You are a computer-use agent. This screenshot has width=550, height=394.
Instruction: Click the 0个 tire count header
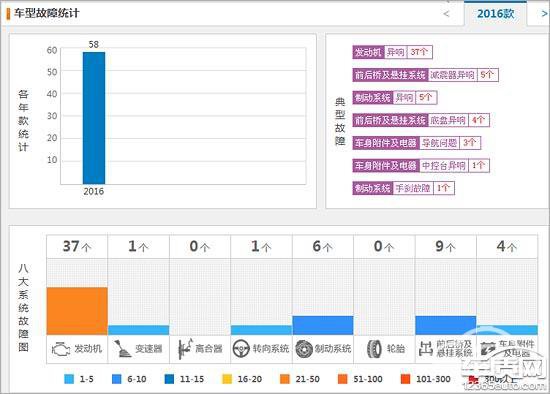[384, 247]
